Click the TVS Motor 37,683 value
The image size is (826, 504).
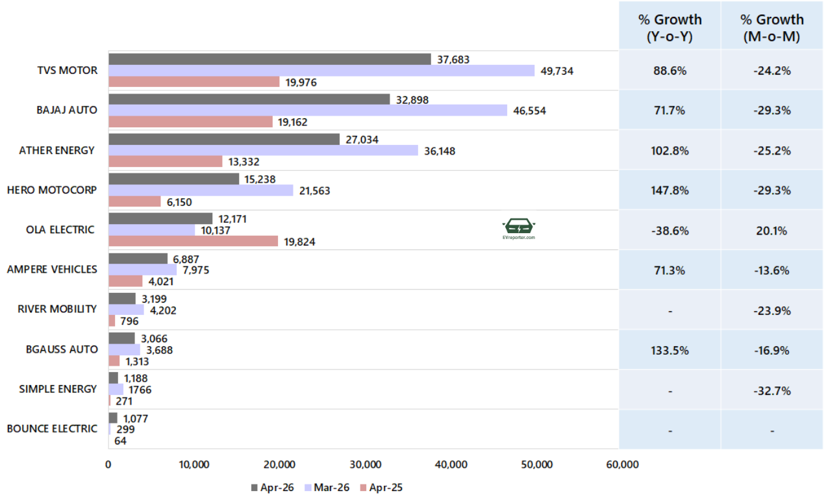click(x=453, y=59)
